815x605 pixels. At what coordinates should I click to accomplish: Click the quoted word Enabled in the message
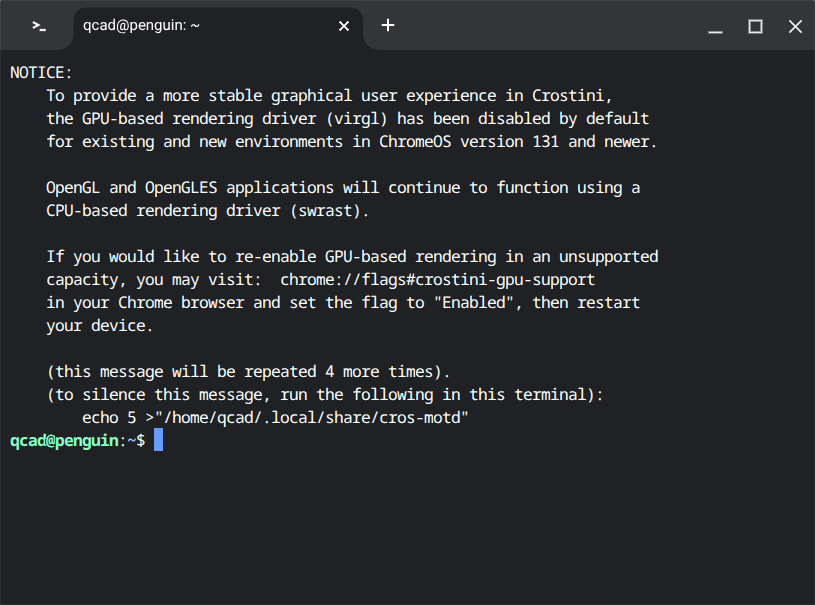point(474,302)
